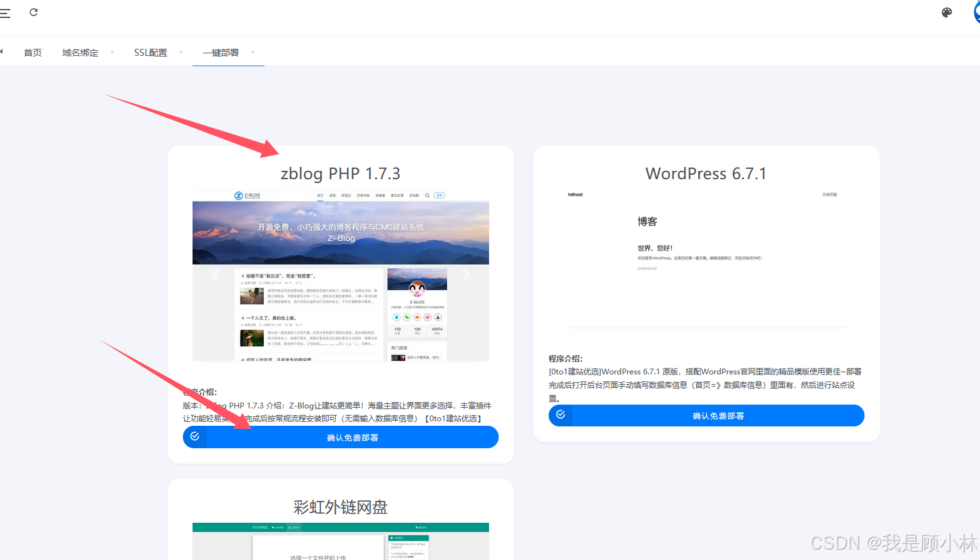Switch to the 域名绑定 tab
The width and height of the screenshot is (980, 560).
point(80,53)
